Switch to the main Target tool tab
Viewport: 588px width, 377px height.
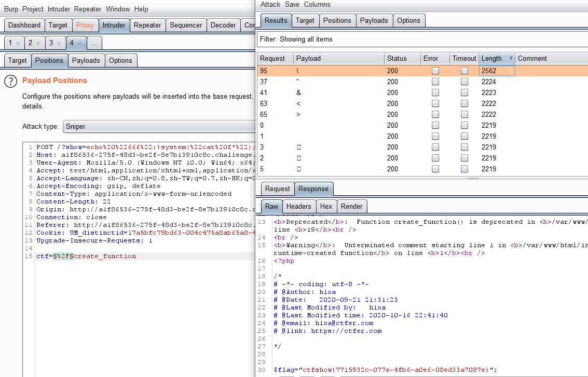click(x=58, y=25)
